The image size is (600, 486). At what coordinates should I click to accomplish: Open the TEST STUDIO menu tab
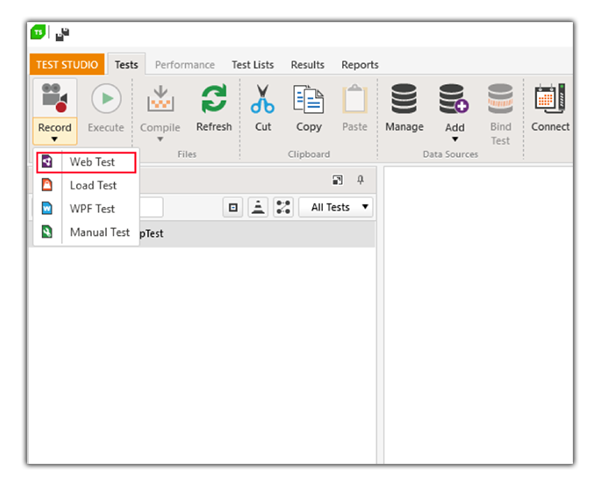(x=67, y=64)
